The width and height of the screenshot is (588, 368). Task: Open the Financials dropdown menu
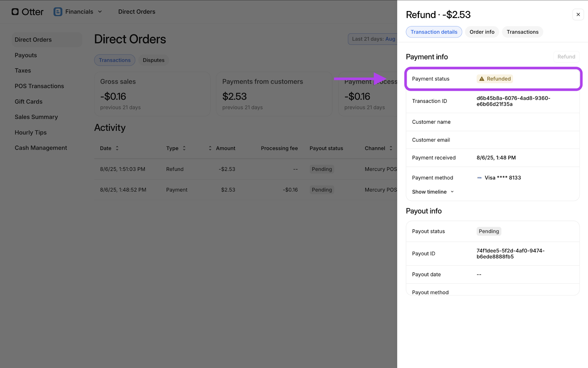100,12
